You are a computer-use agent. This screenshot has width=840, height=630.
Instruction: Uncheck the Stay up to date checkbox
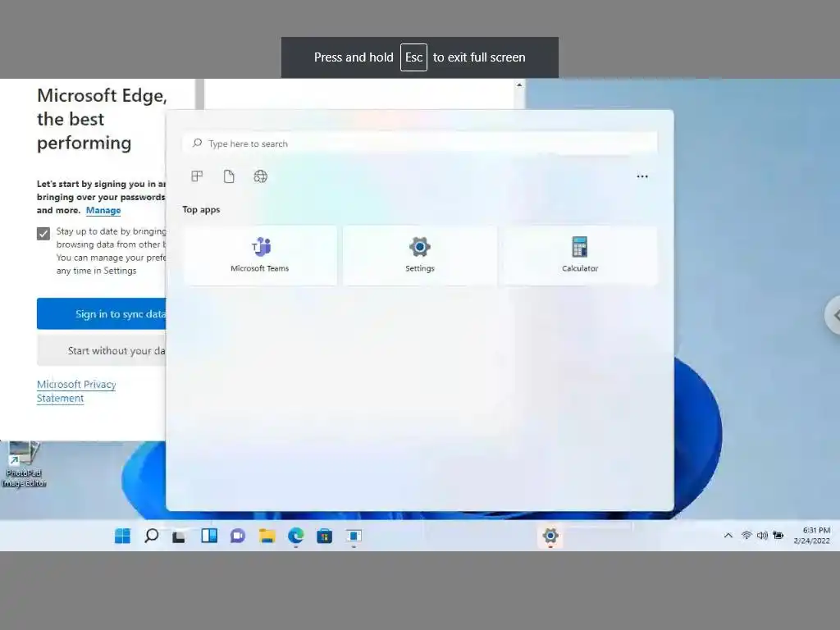point(43,234)
